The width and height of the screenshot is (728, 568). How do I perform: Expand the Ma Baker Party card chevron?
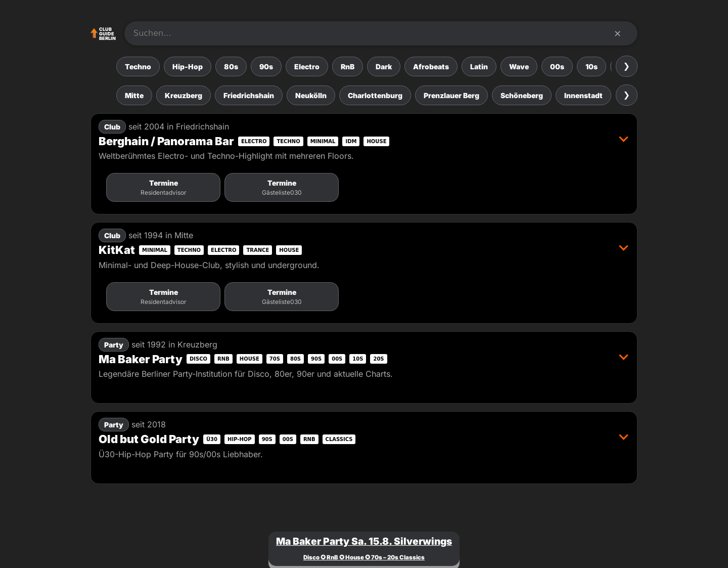pyautogui.click(x=623, y=357)
